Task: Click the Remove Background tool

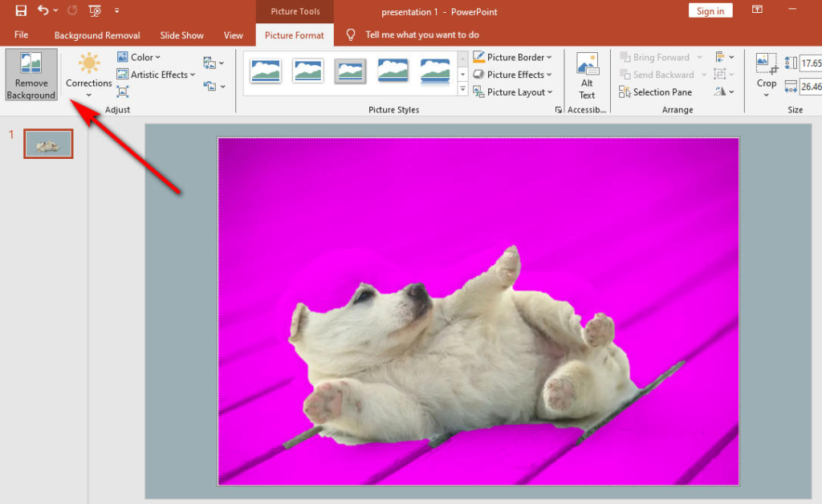Action: 31,75
